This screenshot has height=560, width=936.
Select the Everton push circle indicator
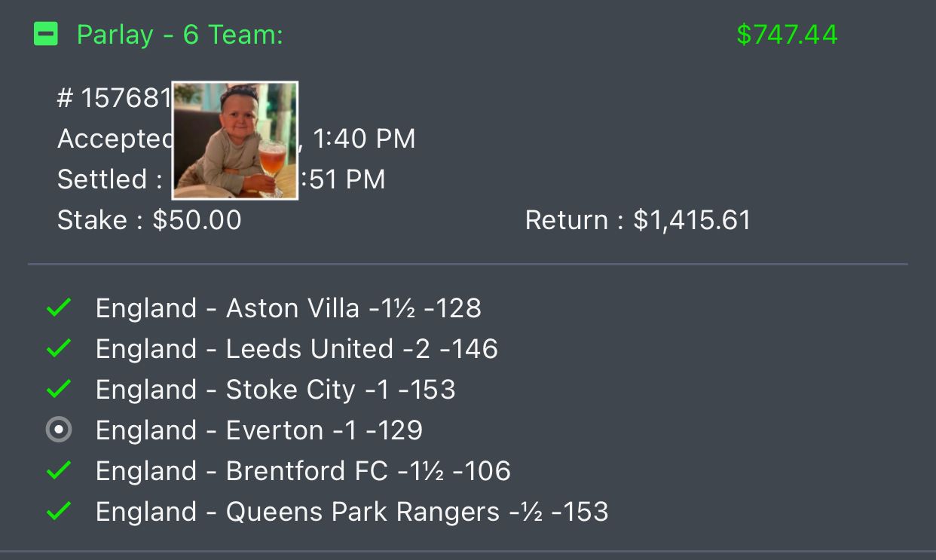tap(58, 430)
